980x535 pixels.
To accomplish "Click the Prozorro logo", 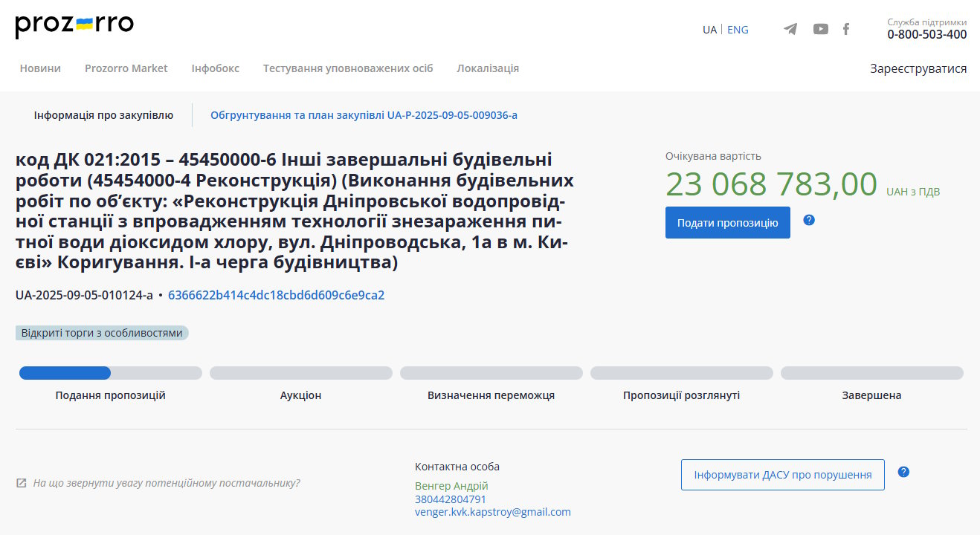I will (74, 26).
